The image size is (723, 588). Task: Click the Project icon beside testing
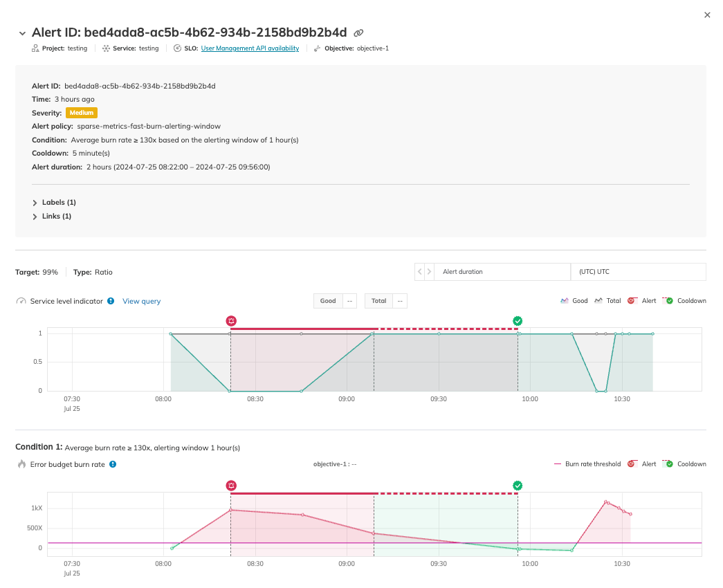click(x=35, y=48)
